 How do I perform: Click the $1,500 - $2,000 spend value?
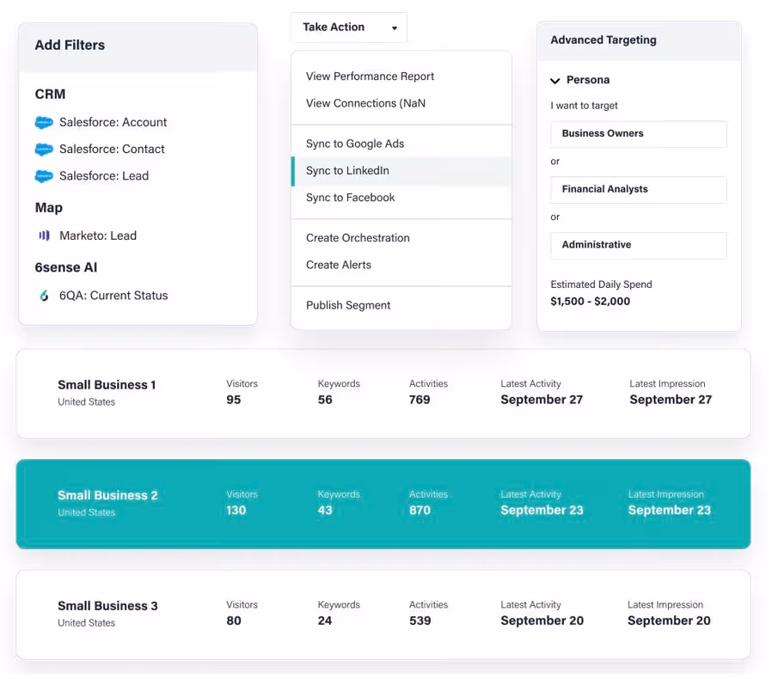click(590, 302)
